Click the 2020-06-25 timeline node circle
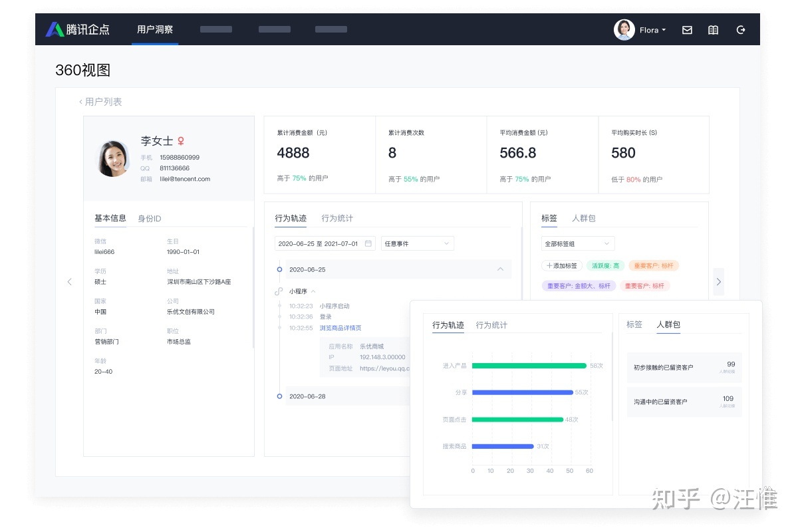The image size is (798, 532). (x=279, y=268)
